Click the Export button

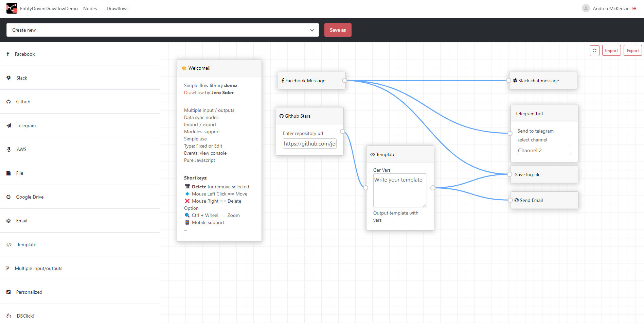tap(632, 50)
